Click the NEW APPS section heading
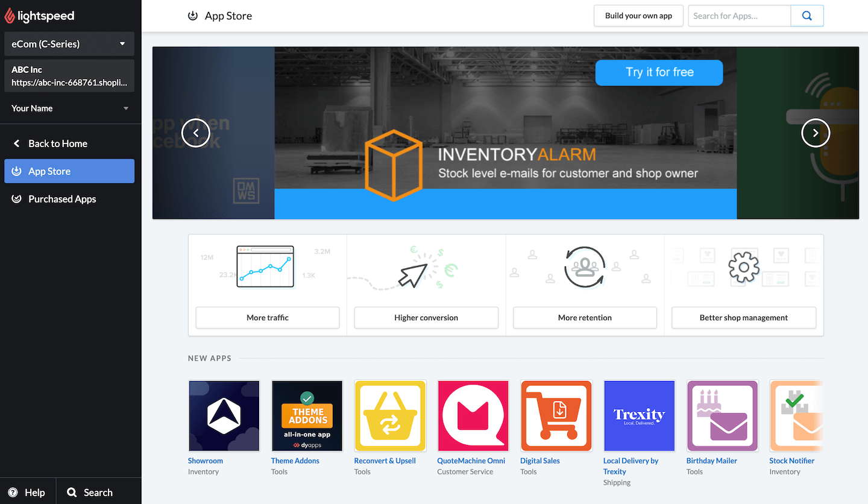Image resolution: width=868 pixels, height=504 pixels. point(210,358)
